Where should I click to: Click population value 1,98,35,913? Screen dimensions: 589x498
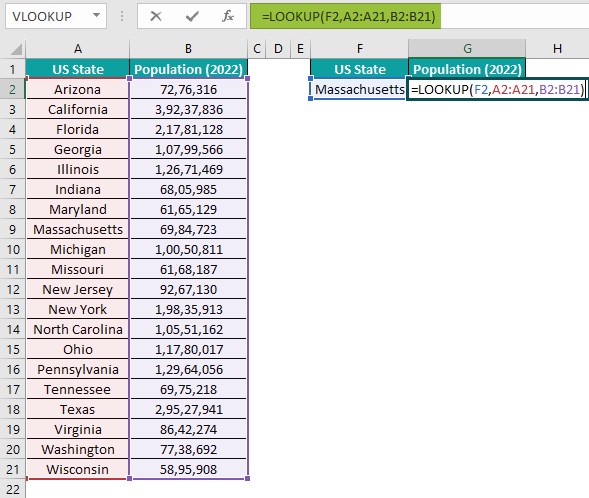coord(189,309)
